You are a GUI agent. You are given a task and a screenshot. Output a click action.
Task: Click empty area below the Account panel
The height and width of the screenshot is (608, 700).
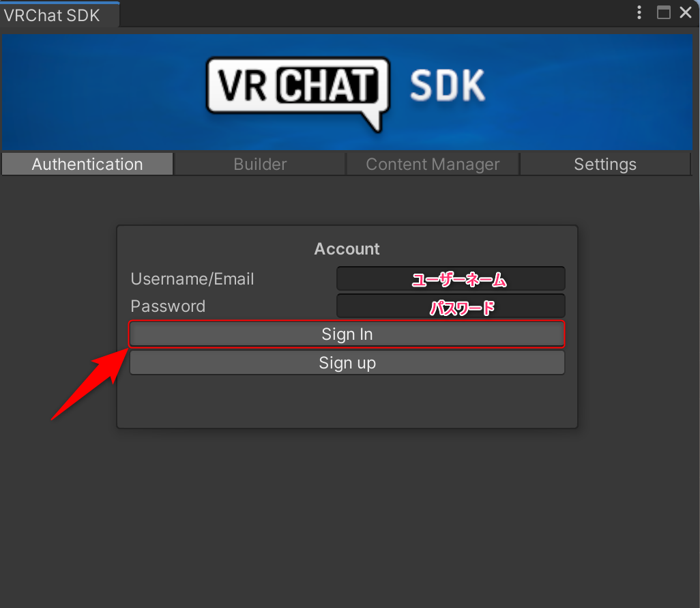point(347,513)
